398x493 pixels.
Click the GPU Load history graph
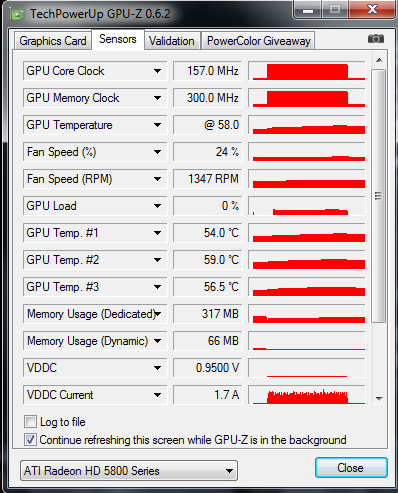(x=307, y=206)
